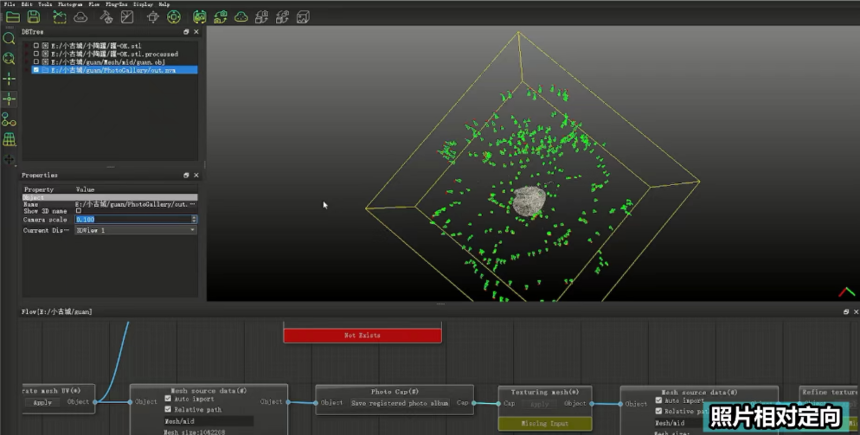Click the highlighted yellow-green cross sidebar icon

pos(9,99)
